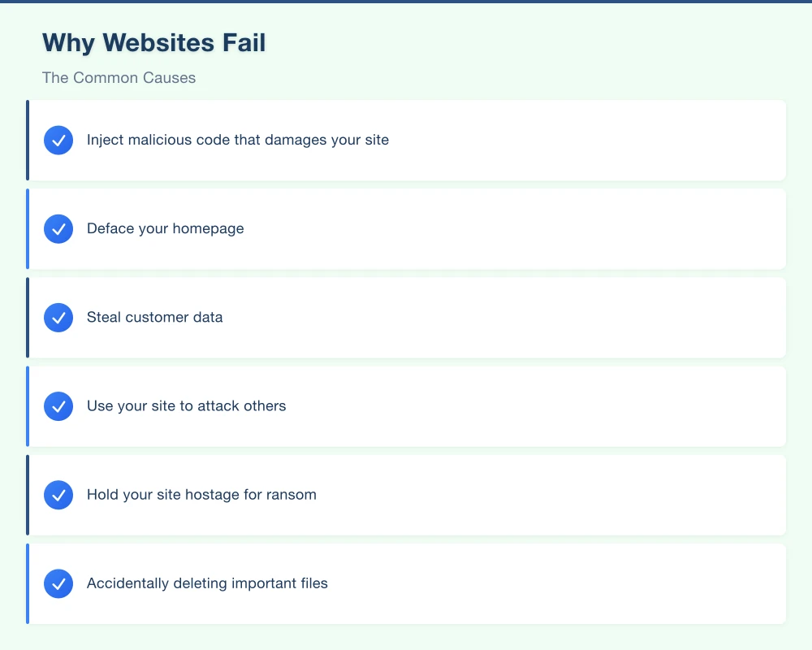812x650 pixels.
Task: Click the dark left accent bar of the "Steal customer data" card
Action: pyautogui.click(x=28, y=318)
